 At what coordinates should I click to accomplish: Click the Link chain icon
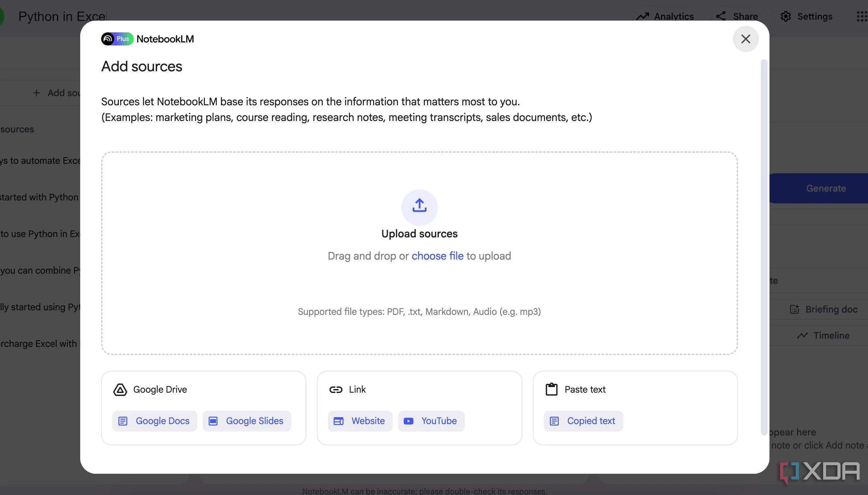335,390
